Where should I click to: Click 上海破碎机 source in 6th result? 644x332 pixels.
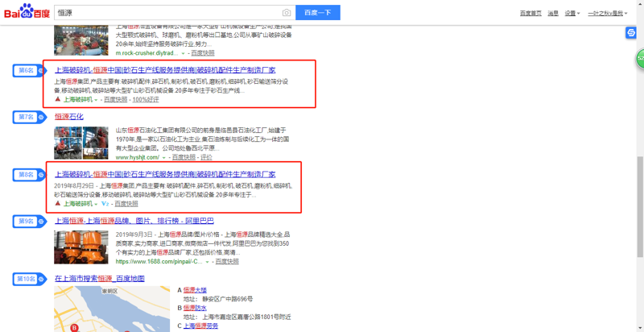point(77,99)
